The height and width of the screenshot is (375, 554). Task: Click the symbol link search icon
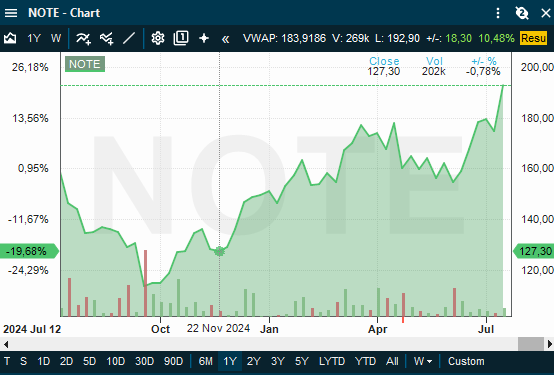(521, 13)
